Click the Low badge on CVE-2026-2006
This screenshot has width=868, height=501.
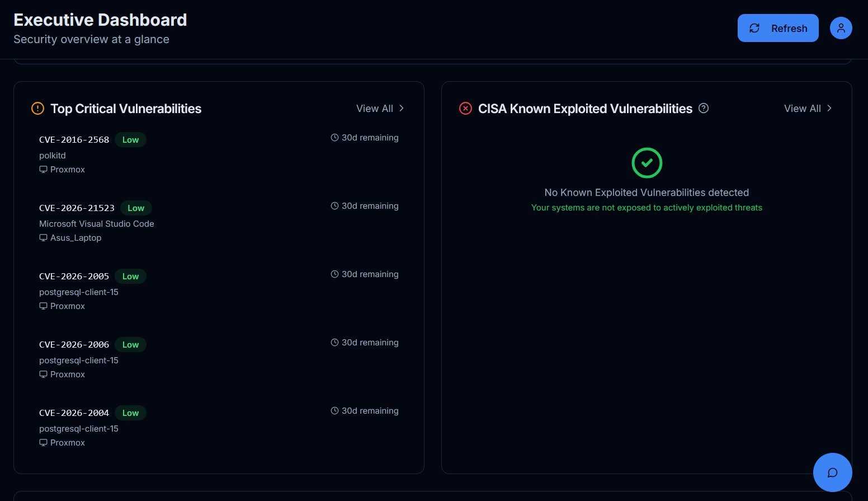(x=130, y=344)
